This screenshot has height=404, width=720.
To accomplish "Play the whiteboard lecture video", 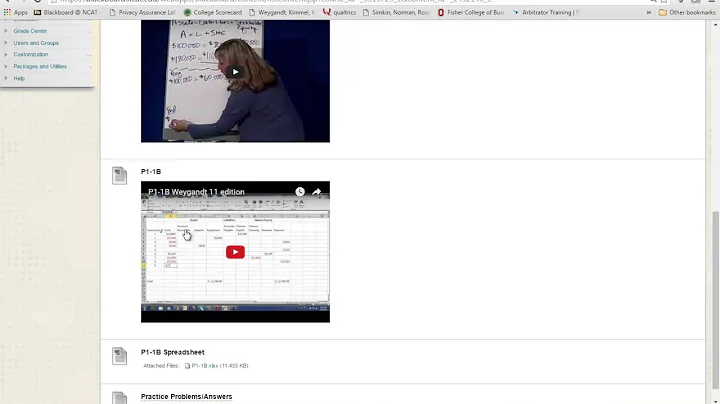I will [235, 72].
